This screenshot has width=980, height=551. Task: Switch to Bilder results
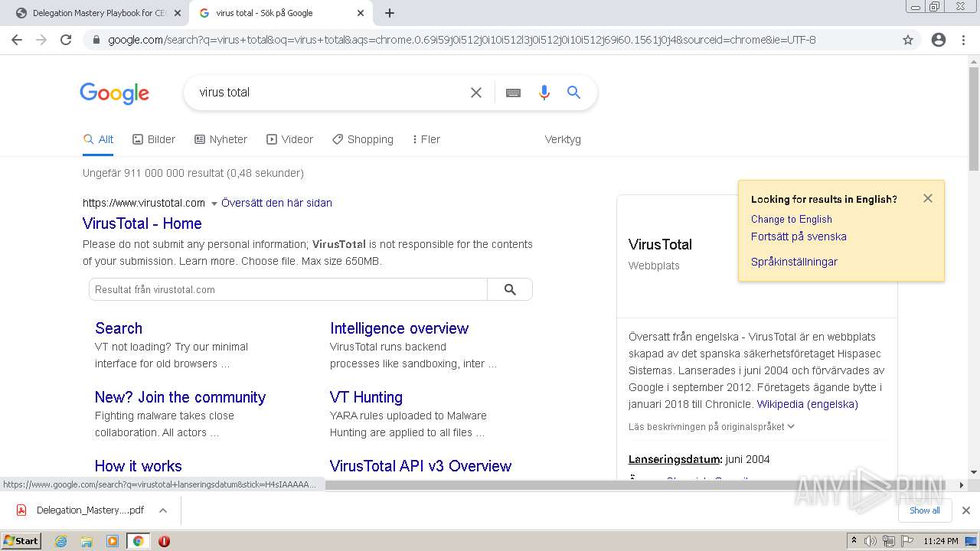[154, 139]
